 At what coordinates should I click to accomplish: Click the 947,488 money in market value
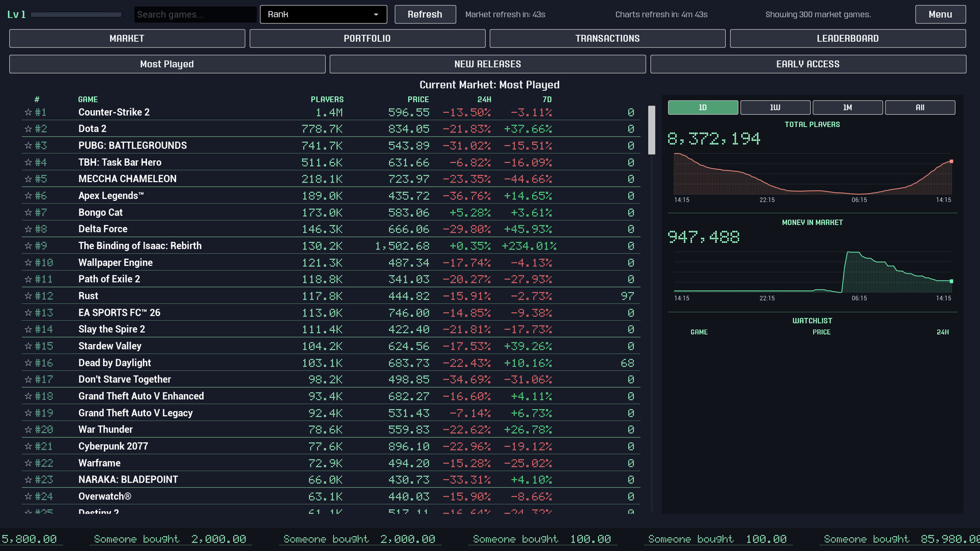(703, 237)
